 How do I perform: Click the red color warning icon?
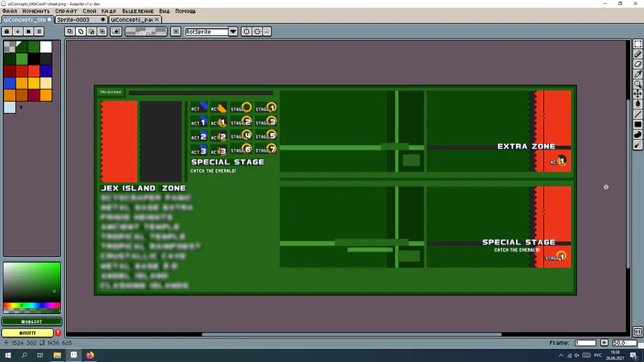(58, 333)
